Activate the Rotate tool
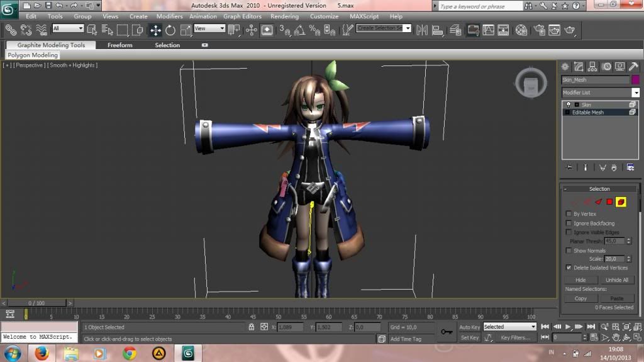Image resolution: width=644 pixels, height=362 pixels. coord(170,30)
